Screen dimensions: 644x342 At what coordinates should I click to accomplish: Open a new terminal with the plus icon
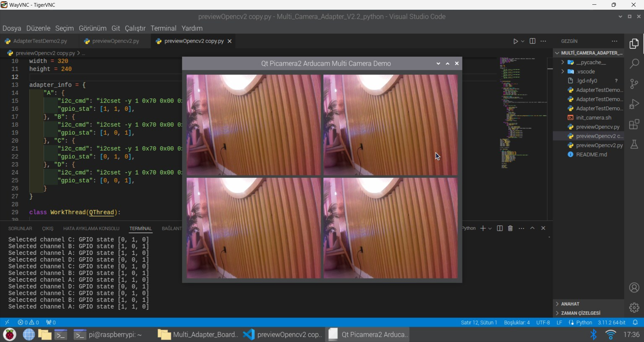point(483,228)
